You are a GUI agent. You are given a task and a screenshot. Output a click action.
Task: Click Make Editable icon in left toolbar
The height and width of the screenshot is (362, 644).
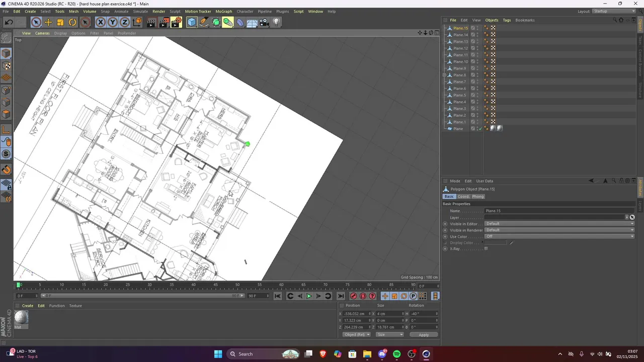(6, 38)
